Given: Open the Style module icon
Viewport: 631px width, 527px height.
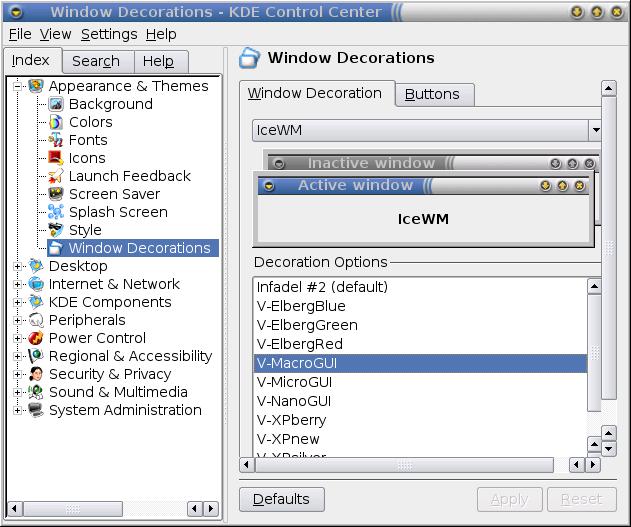Looking at the screenshot, I should [x=56, y=230].
